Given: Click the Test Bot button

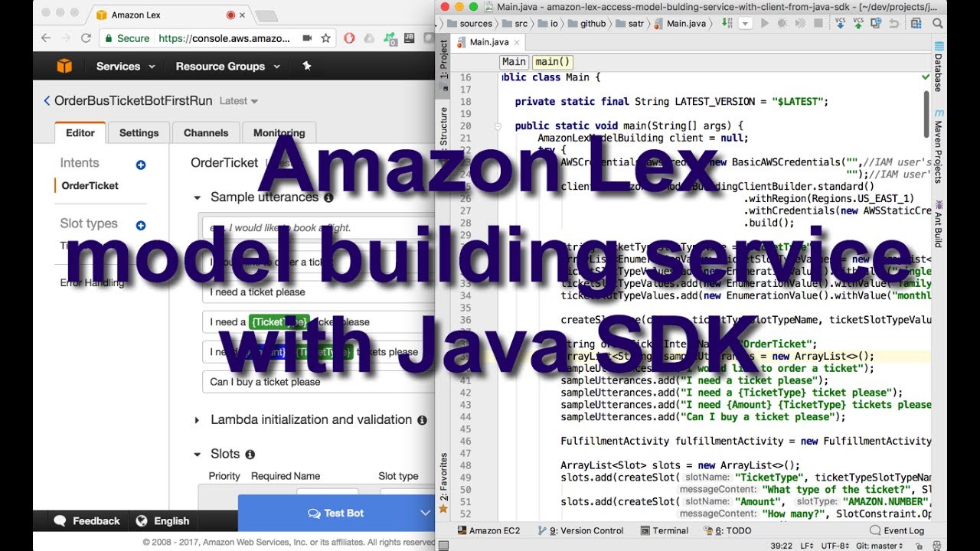Looking at the screenshot, I should click(x=335, y=513).
